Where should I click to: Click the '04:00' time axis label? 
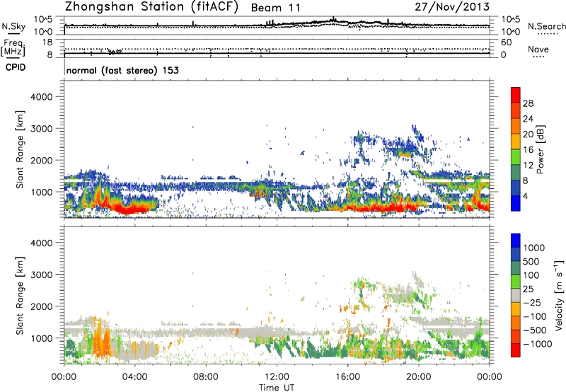[134, 377]
